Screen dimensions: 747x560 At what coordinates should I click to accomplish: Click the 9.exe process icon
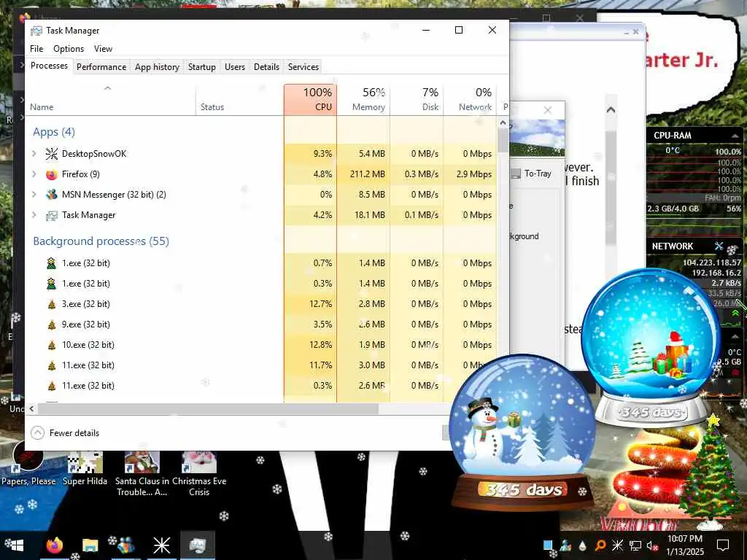pos(52,324)
